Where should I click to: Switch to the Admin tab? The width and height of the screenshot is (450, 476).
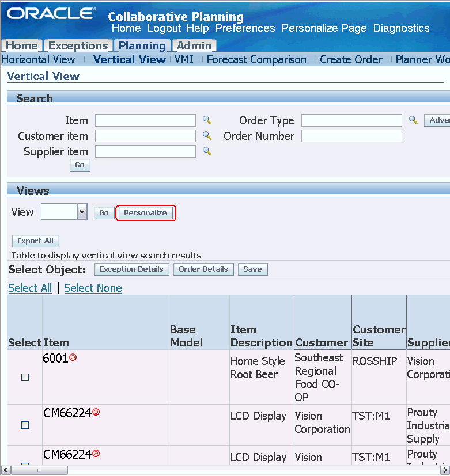point(194,45)
